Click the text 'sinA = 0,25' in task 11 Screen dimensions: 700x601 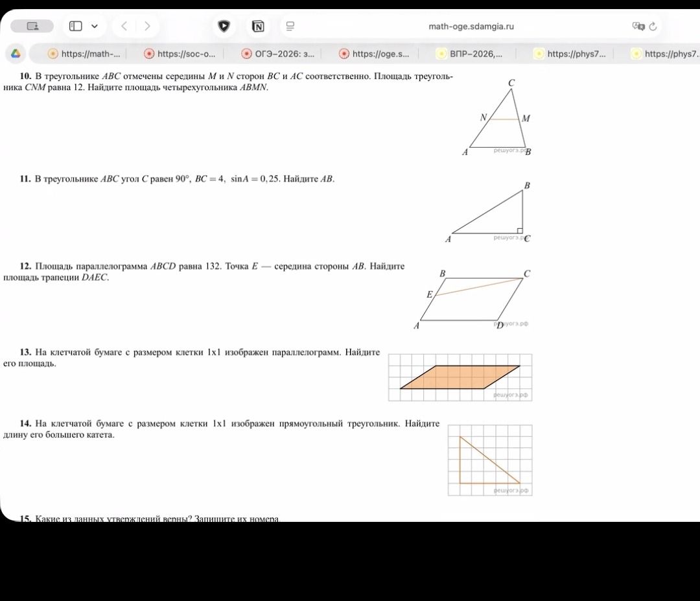(x=255, y=178)
